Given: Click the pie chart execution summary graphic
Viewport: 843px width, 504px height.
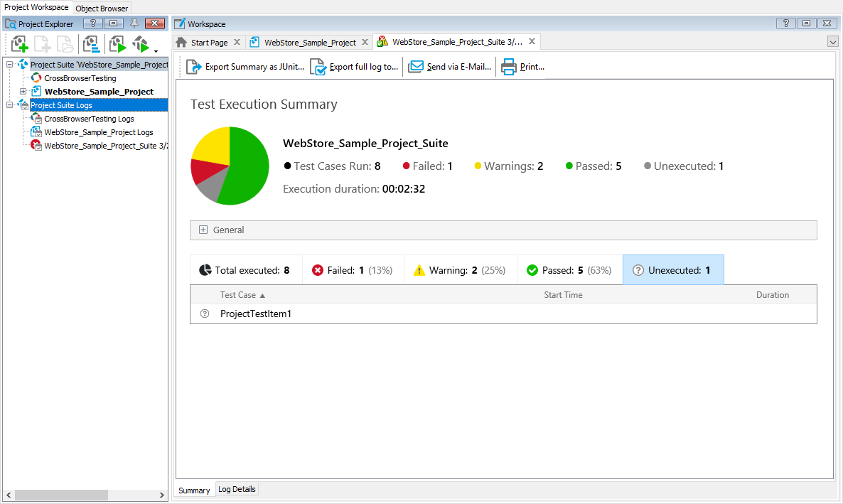Looking at the screenshot, I should [230, 166].
